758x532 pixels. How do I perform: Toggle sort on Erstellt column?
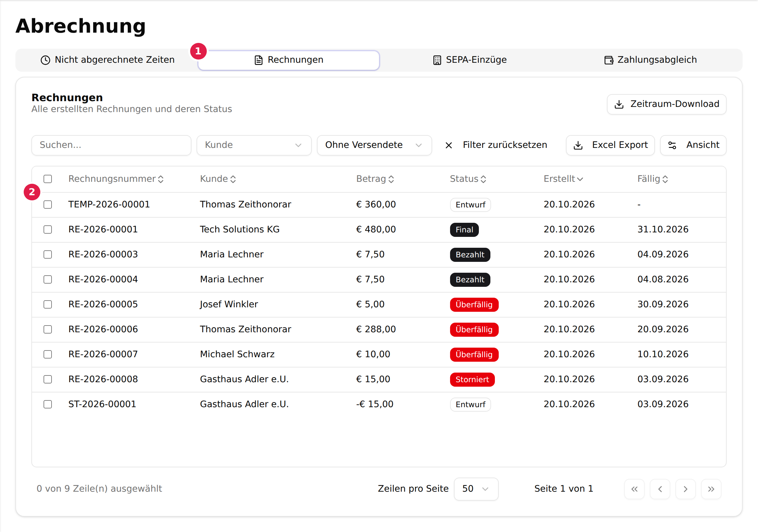point(563,179)
